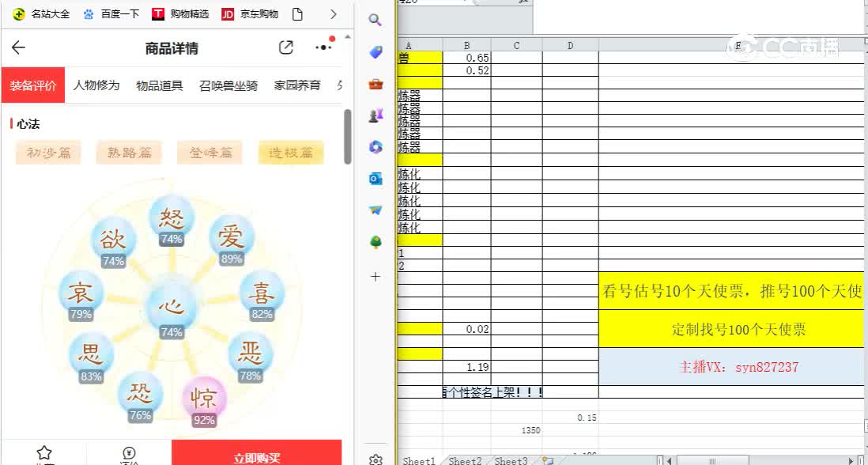Click the 爱 orb showing 89%
Screen dimensions: 868x465
click(x=232, y=240)
